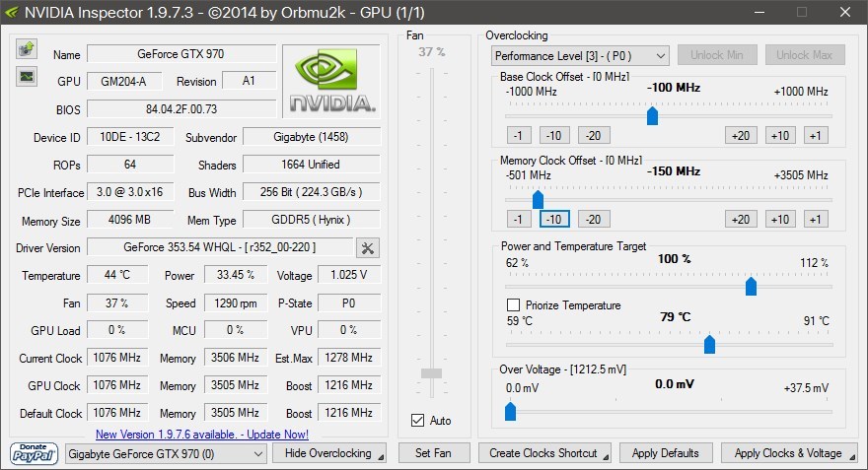This screenshot has height=470, width=868.
Task: Expand the Create Clocks Shortcut button's corner arrow
Action: point(606,457)
